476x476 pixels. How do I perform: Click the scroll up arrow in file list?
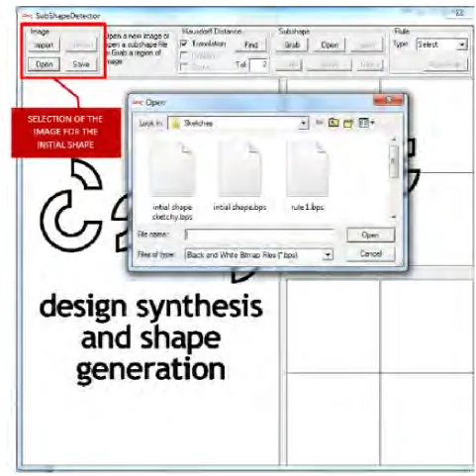click(393, 140)
